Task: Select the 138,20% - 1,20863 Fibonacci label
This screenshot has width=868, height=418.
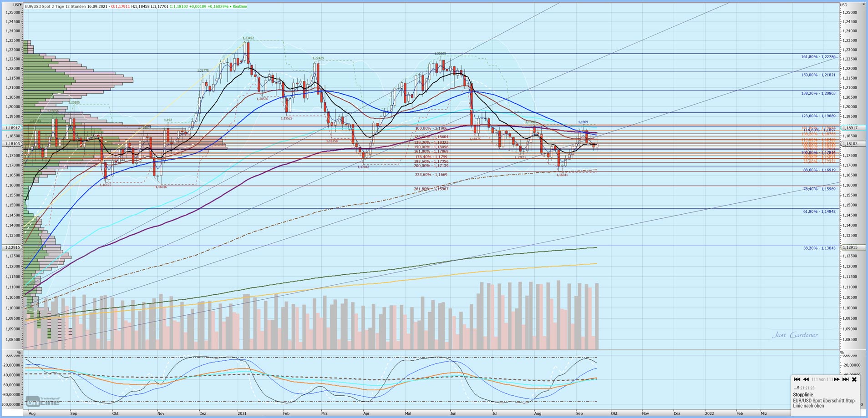Action: point(818,93)
